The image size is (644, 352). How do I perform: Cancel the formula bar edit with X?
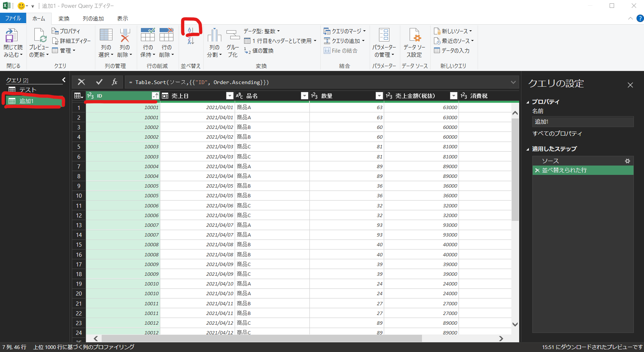click(81, 82)
